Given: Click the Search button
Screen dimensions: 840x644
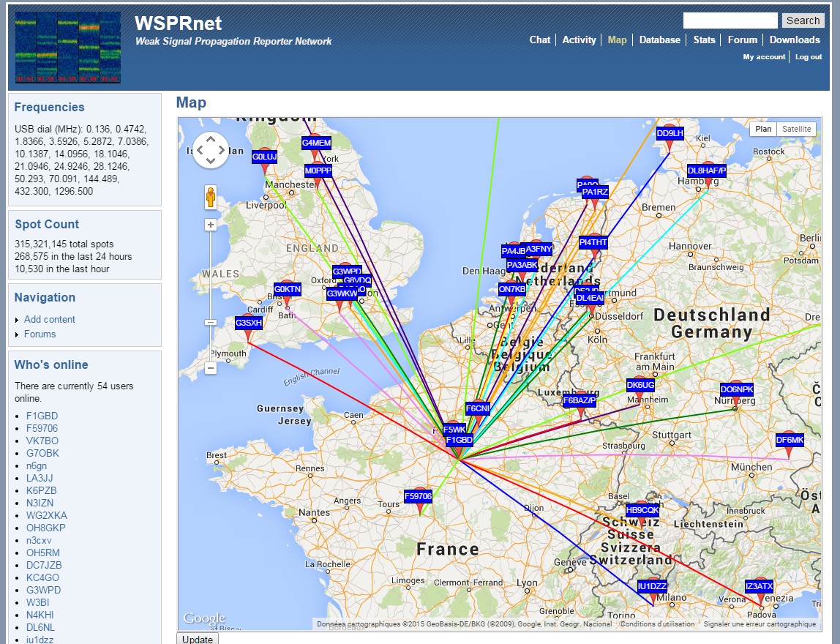Looking at the screenshot, I should 803,20.
